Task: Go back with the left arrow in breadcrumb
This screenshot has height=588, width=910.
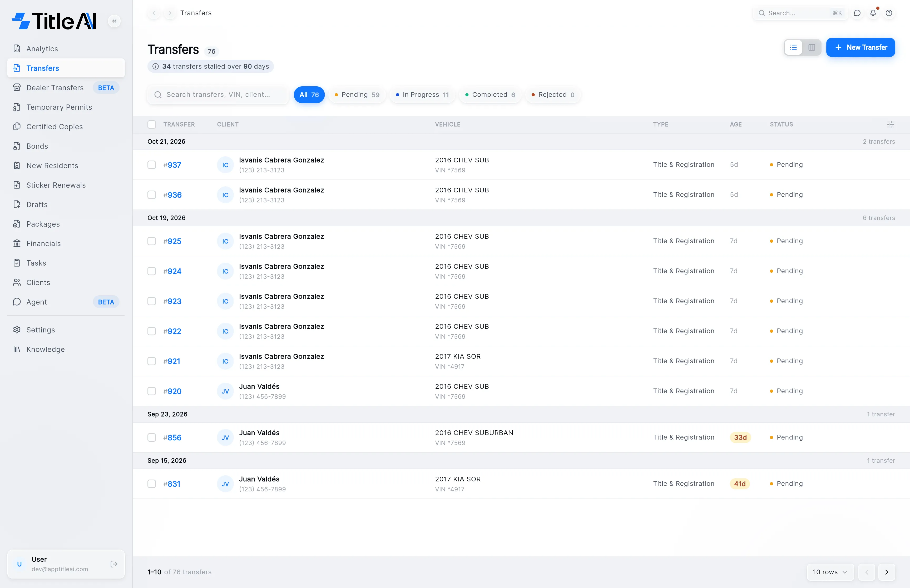Action: pyautogui.click(x=154, y=13)
